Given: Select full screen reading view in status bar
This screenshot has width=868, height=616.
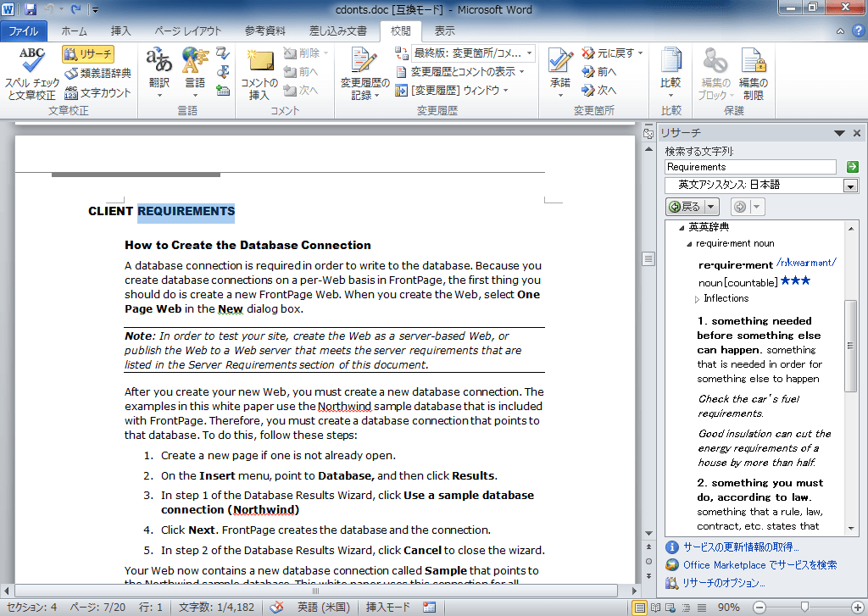Looking at the screenshot, I should click(x=655, y=608).
